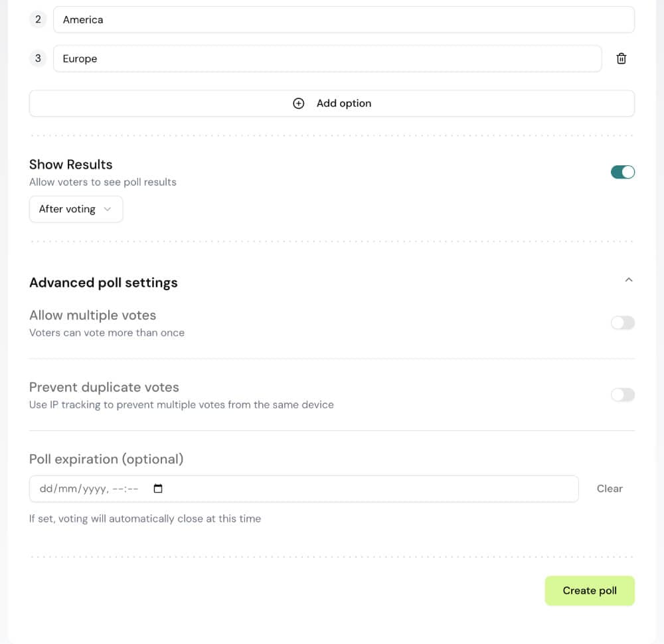Focus the poll expiration date field
Screen dimensions: 664x644
[303, 489]
